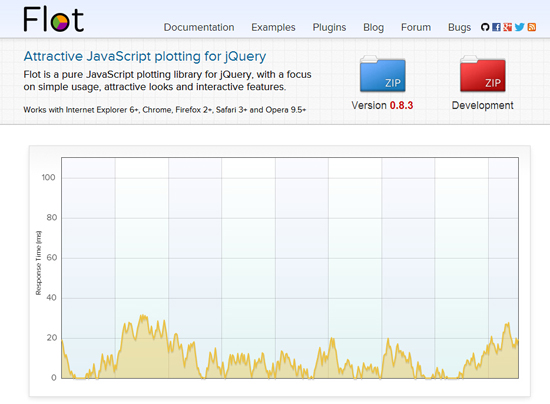Click the 80 y-axis tick label
Screen dimensions: 550x404
click(x=52, y=217)
